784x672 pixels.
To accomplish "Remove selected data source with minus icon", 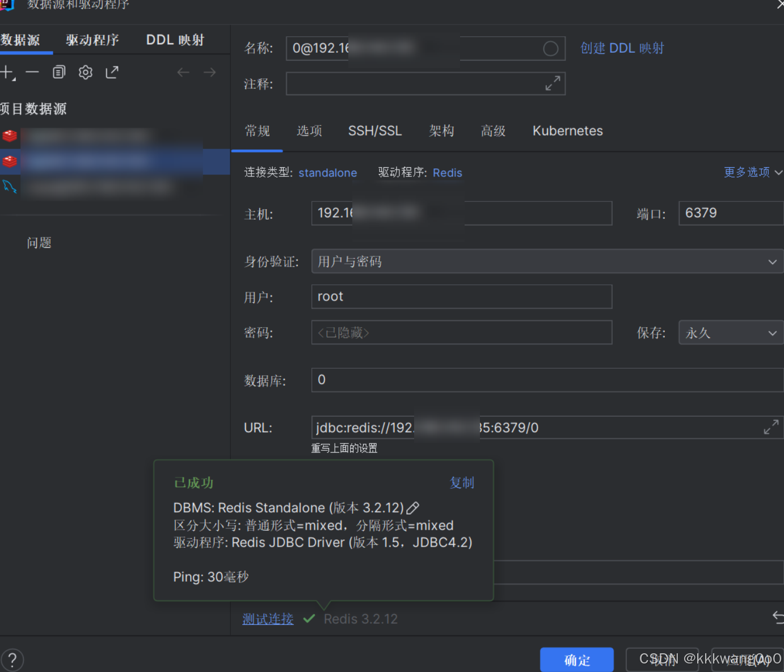I will 32,72.
